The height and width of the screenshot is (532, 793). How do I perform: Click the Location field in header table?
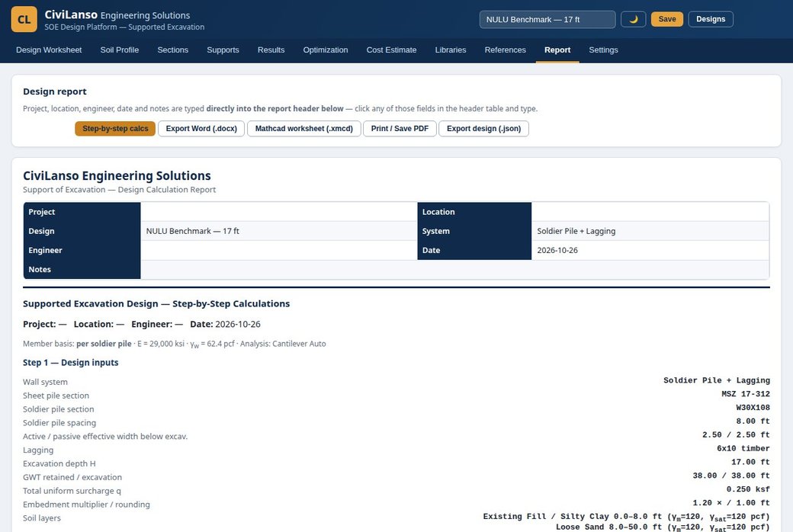650,212
